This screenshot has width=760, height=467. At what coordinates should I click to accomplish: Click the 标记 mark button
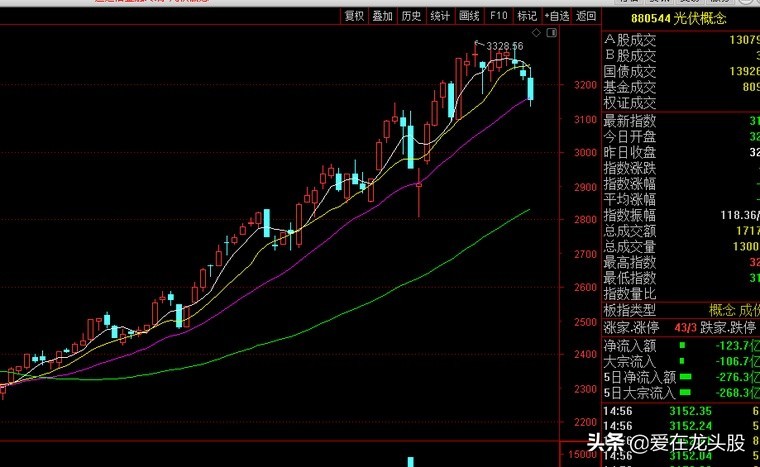click(x=527, y=16)
